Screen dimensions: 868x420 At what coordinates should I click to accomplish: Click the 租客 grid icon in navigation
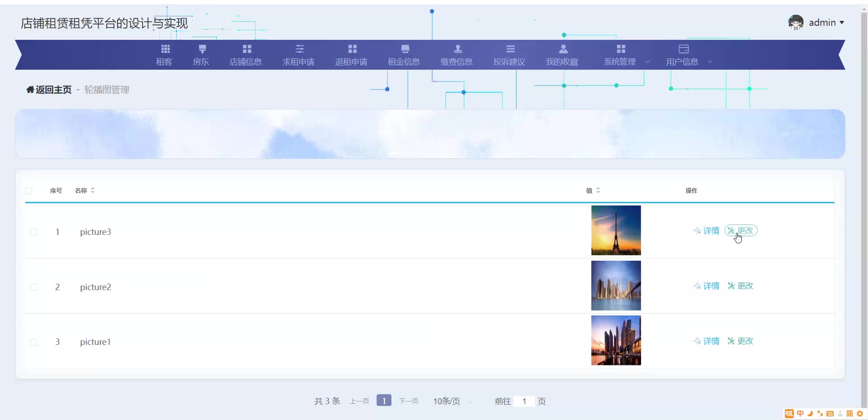(165, 49)
